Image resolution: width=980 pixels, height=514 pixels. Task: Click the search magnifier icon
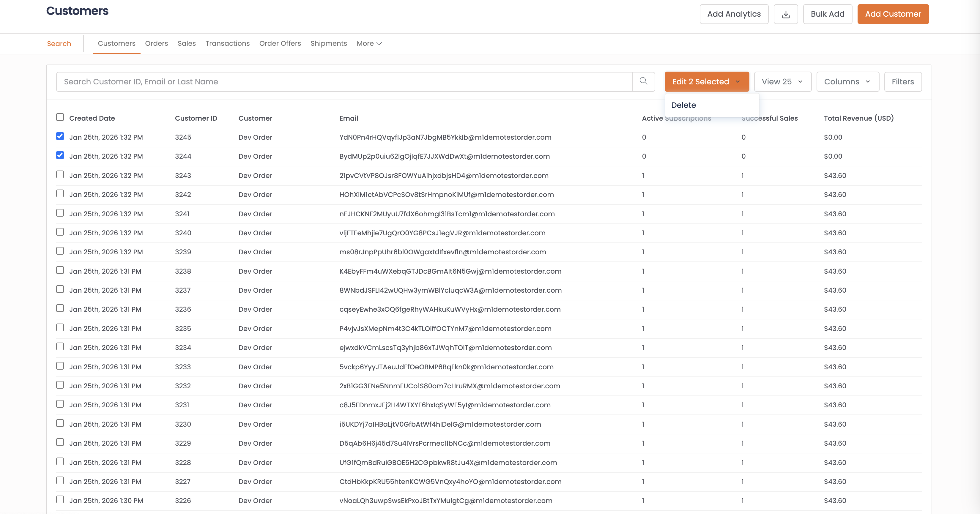[643, 81]
